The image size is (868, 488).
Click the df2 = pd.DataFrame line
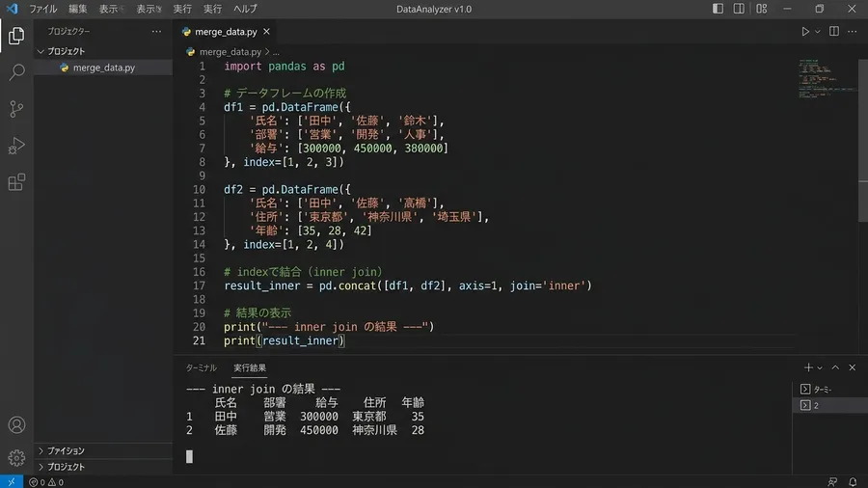(286, 189)
